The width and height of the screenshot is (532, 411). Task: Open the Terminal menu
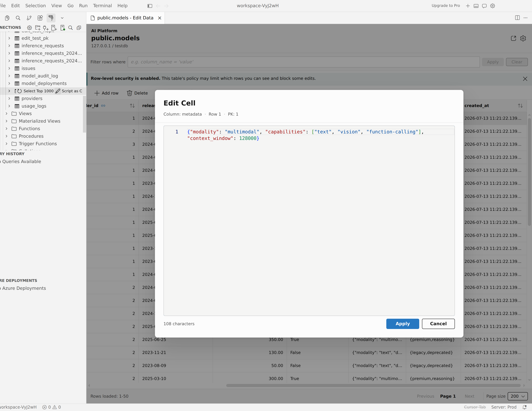pyautogui.click(x=102, y=6)
